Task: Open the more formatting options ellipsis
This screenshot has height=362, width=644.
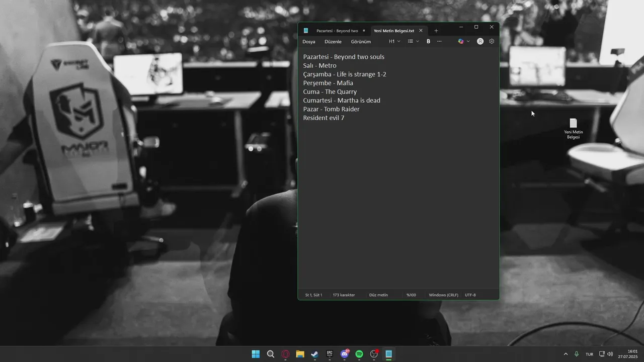Action: click(439, 41)
